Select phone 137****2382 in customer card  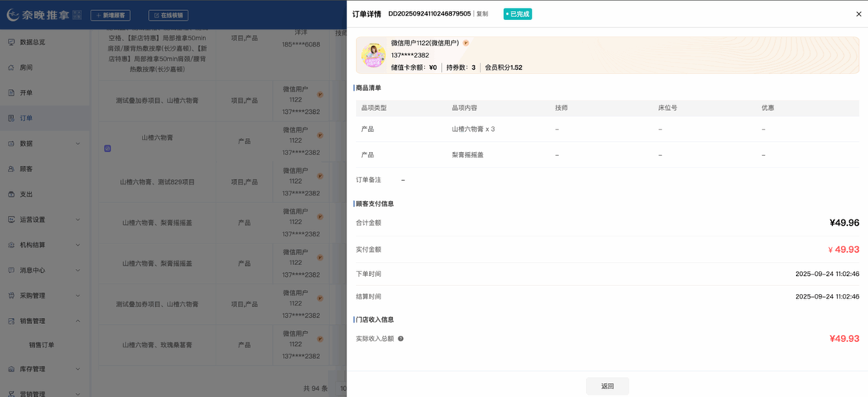(410, 55)
